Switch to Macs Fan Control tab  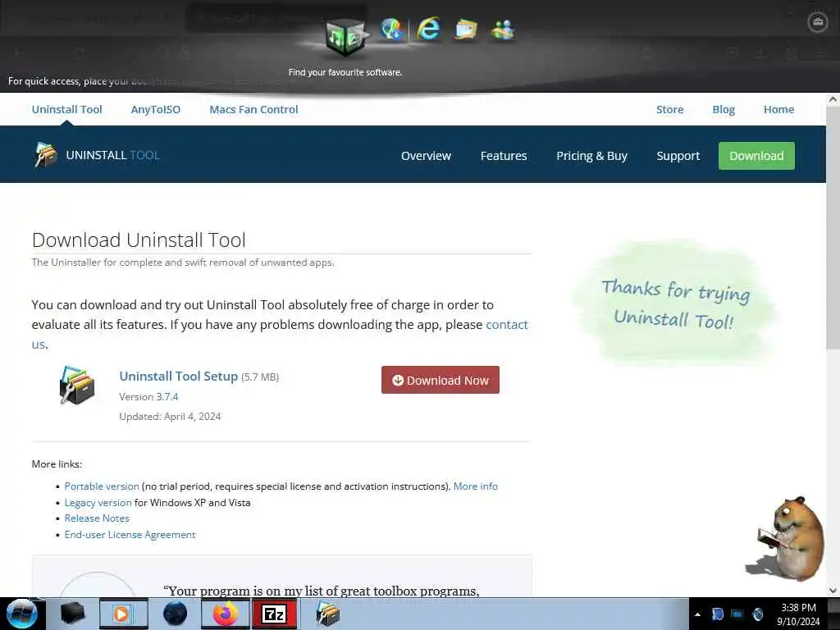pos(254,109)
